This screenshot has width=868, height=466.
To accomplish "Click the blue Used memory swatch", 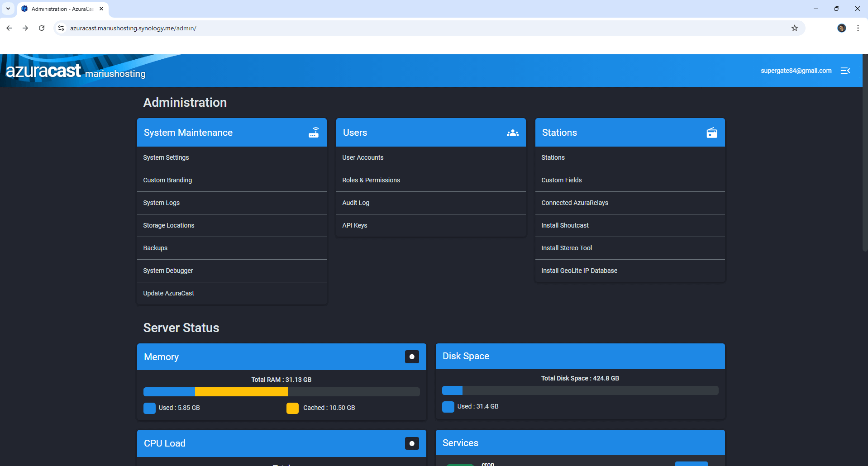I will coord(149,408).
